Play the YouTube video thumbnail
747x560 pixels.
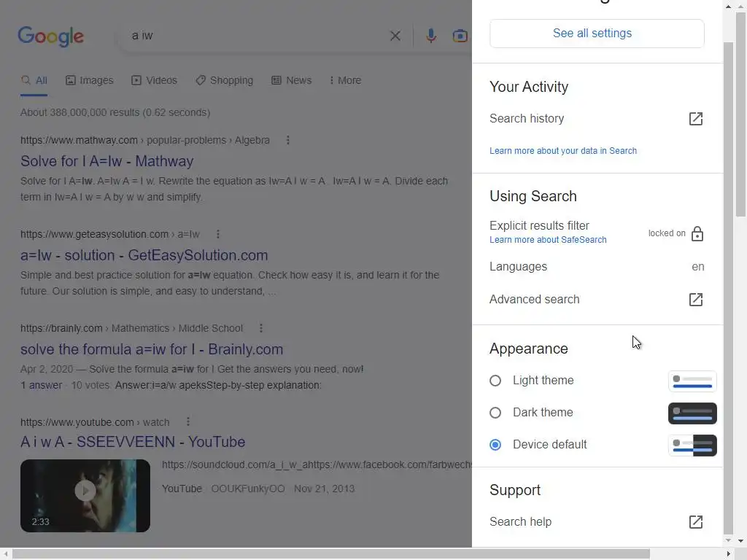[x=85, y=495]
